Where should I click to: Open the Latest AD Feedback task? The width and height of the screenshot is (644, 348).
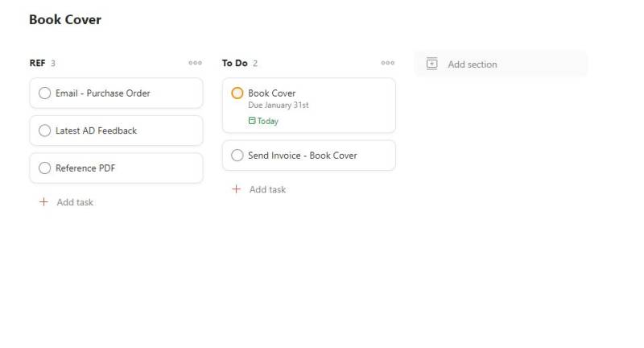(97, 130)
